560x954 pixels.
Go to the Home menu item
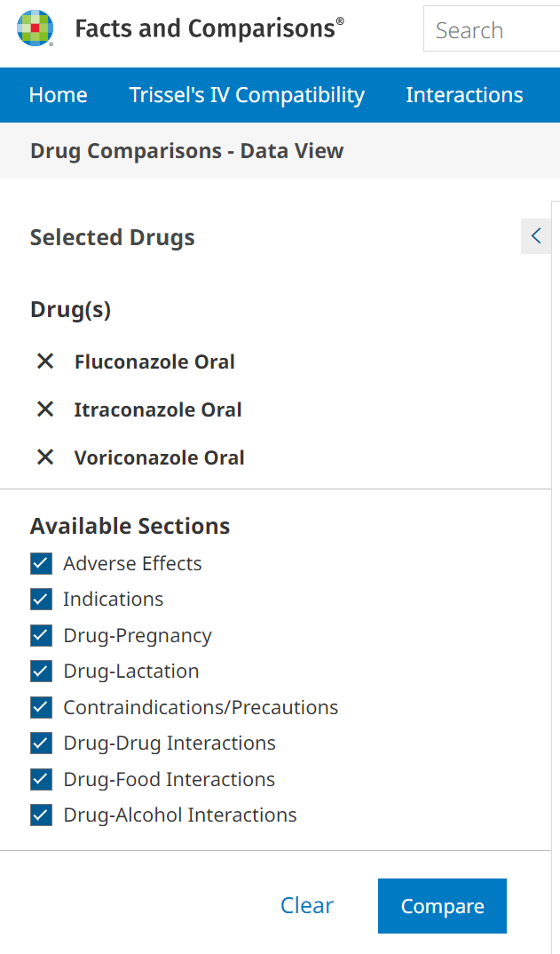pyautogui.click(x=59, y=95)
